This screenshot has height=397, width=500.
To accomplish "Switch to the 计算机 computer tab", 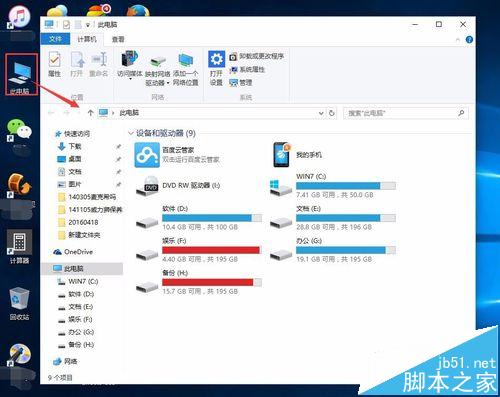I will 87,39.
